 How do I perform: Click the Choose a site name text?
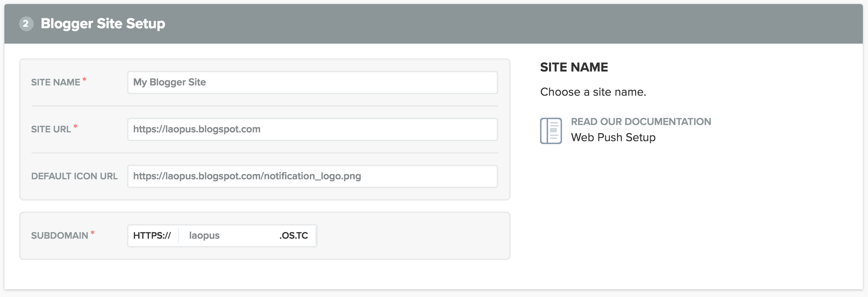click(x=593, y=92)
